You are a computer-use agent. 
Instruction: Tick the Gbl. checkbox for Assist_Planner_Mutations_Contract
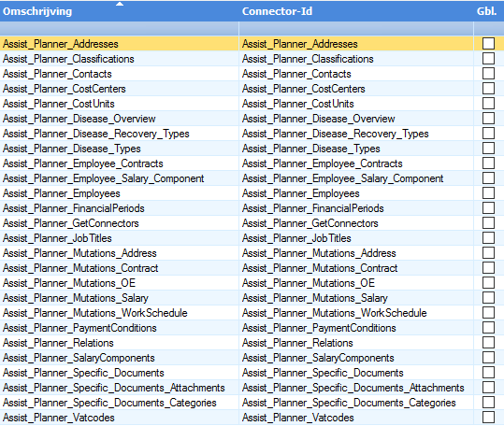tap(488, 268)
